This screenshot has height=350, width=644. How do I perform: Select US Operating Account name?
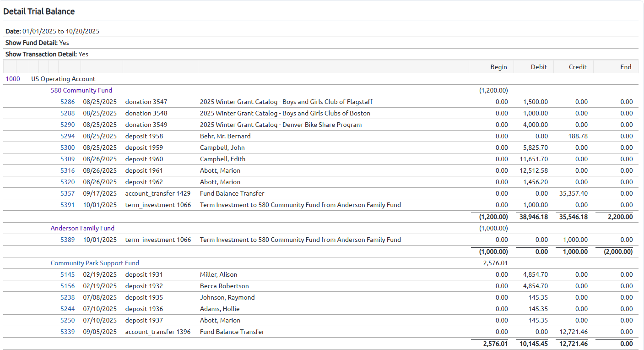coord(63,79)
